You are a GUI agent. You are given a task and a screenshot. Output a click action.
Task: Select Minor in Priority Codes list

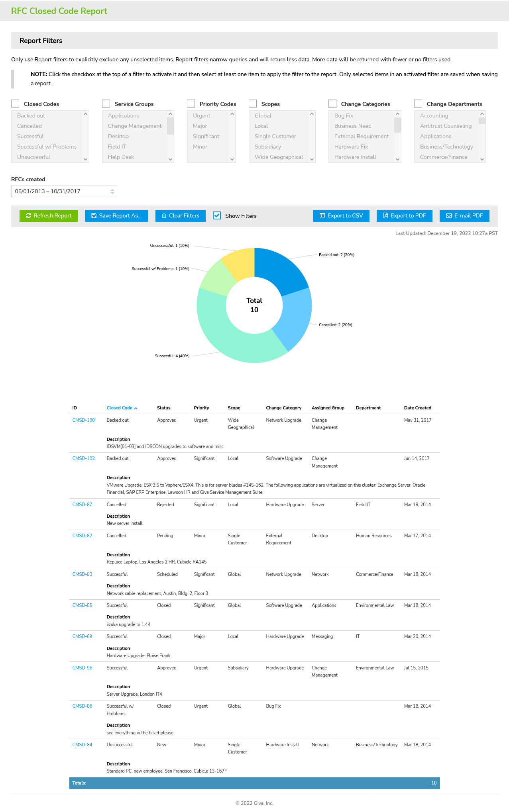(x=200, y=147)
